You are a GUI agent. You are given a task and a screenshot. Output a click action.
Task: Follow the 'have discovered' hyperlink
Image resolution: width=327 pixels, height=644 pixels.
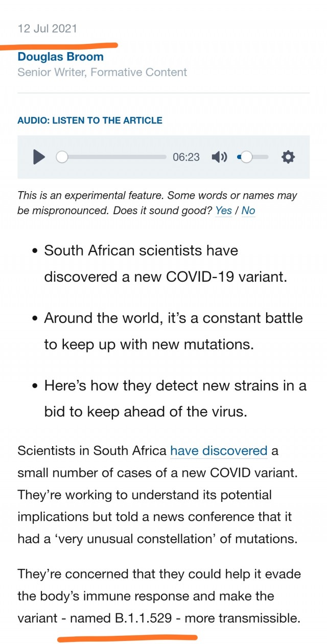219,451
